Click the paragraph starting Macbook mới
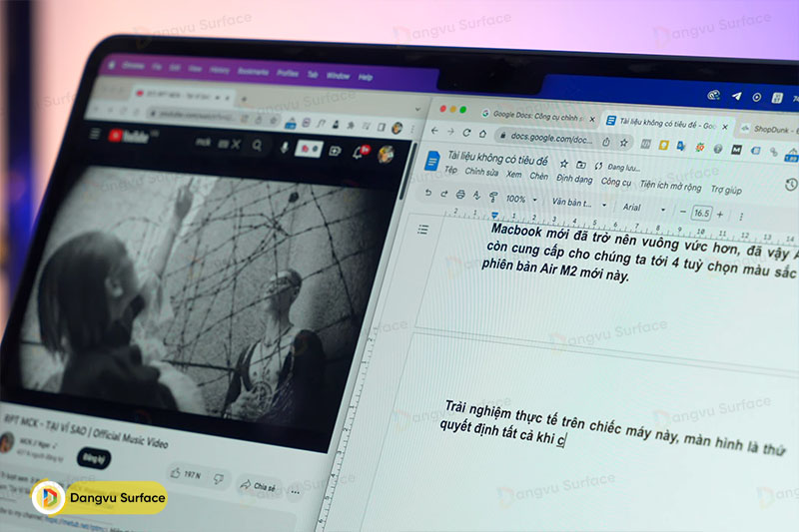The height and width of the screenshot is (532, 799). coord(640,253)
